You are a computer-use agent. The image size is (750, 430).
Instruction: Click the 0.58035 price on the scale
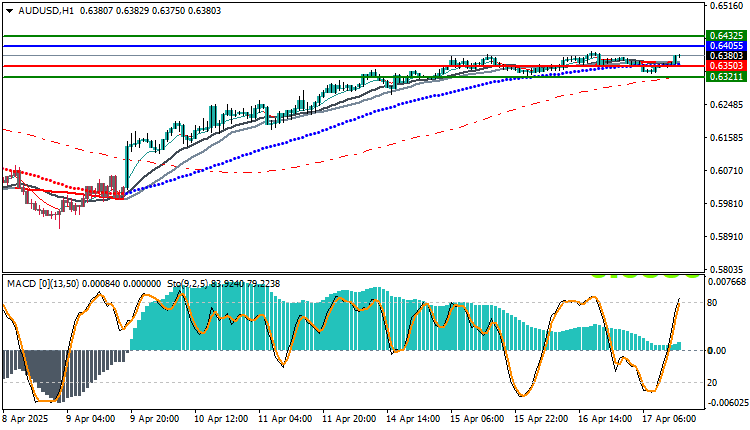(x=727, y=270)
